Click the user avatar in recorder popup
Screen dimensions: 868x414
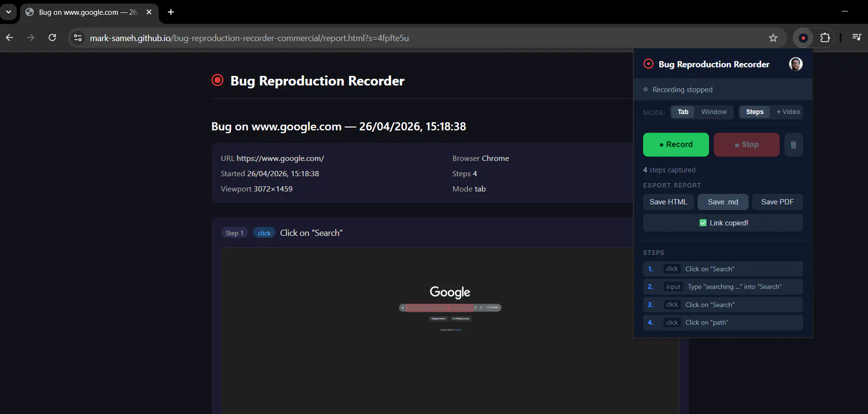pyautogui.click(x=795, y=64)
